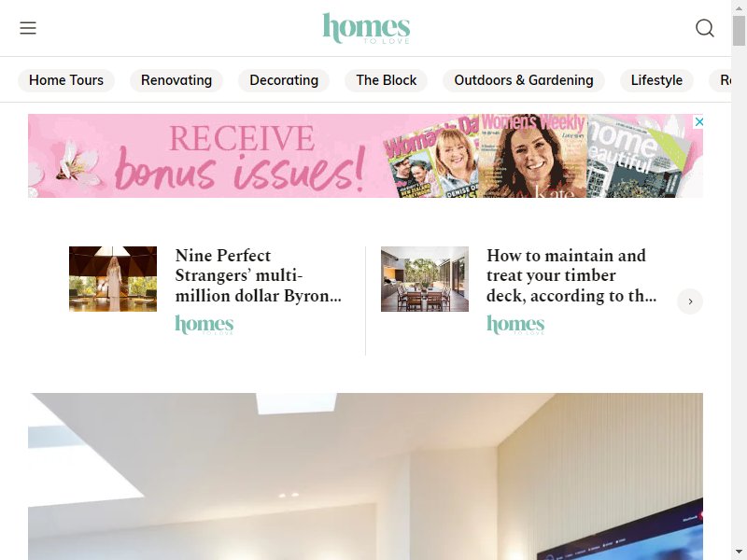The width and height of the screenshot is (747, 560).
Task: Click homes logo under timber deck article
Action: 515,325
